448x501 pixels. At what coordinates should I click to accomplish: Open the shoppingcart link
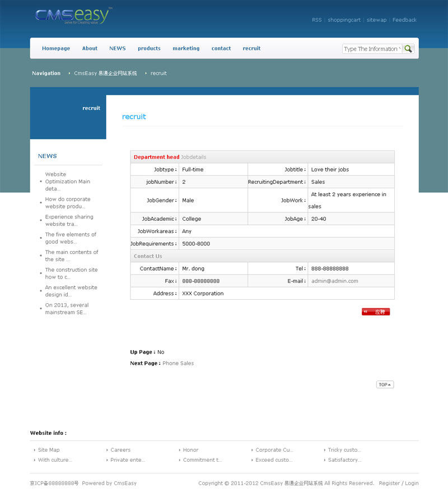(344, 20)
